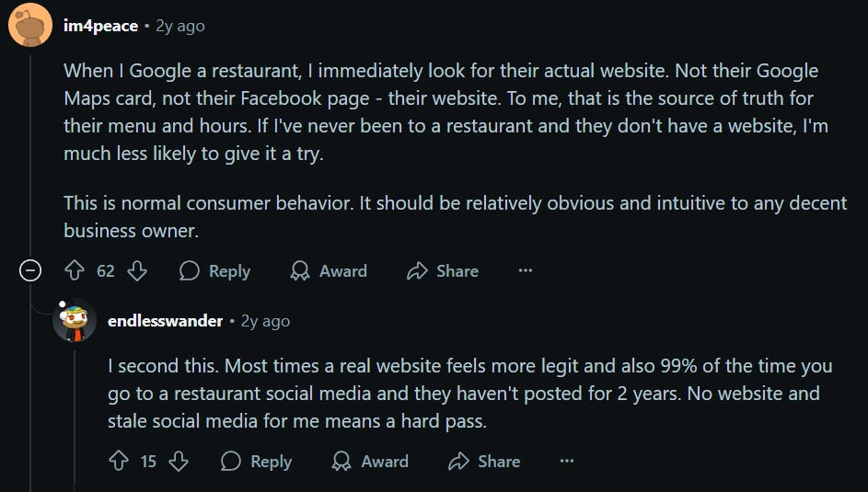Open im4peace username profile link
868x492 pixels.
[x=100, y=26]
